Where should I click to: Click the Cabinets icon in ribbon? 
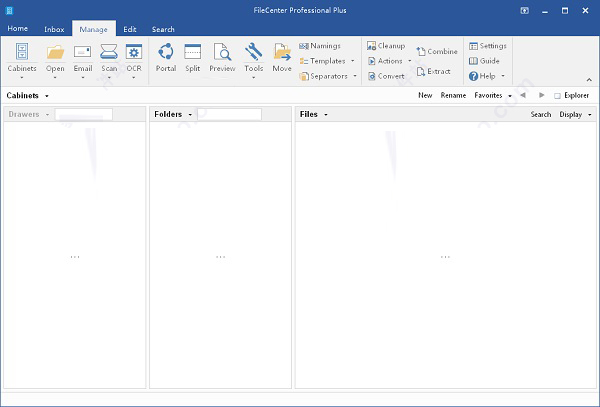pyautogui.click(x=22, y=52)
